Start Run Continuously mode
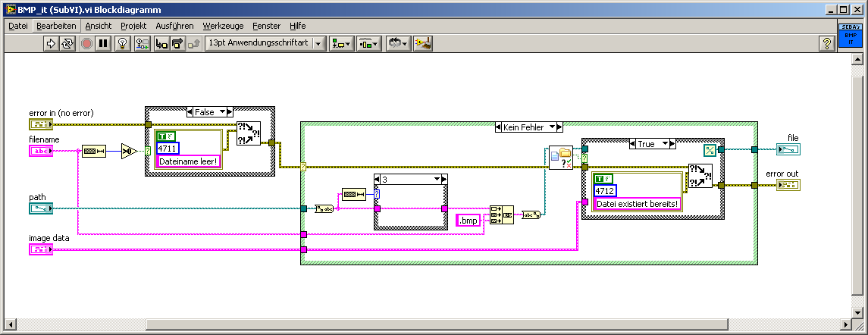The height and width of the screenshot is (335, 868). pyautogui.click(x=67, y=43)
